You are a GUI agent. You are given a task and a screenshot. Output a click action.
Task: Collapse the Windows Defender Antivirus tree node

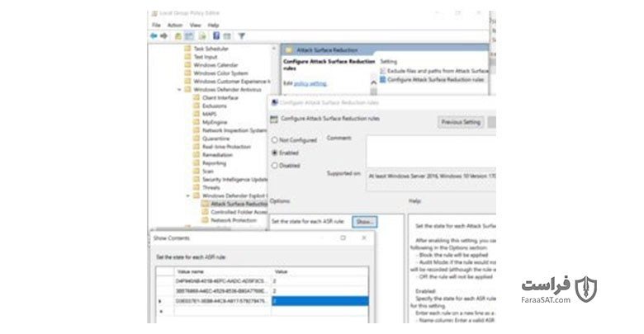179,89
